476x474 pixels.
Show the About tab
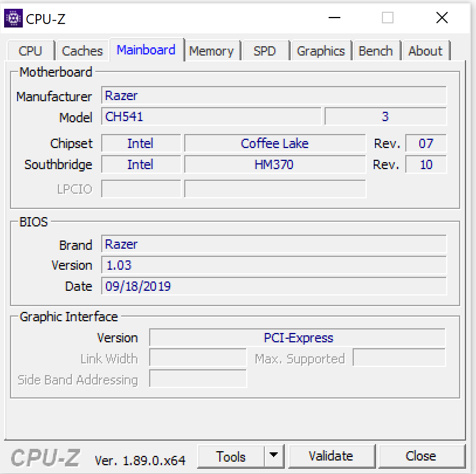click(425, 51)
